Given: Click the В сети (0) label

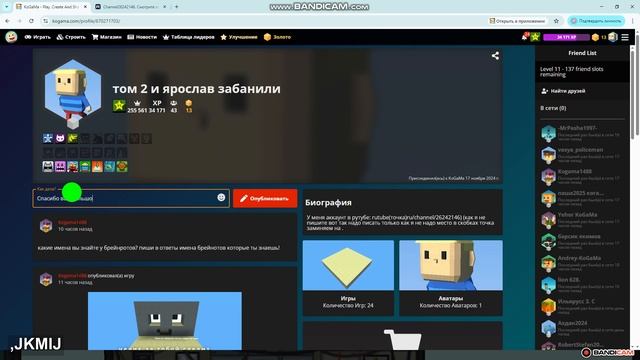Looking at the screenshot, I should 553,108.
